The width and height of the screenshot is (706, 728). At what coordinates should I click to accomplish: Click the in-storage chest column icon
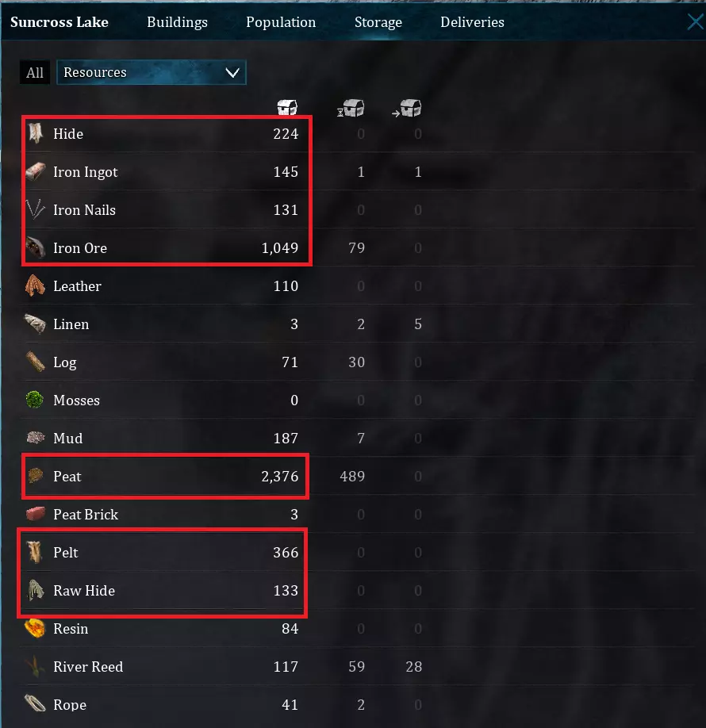287,107
